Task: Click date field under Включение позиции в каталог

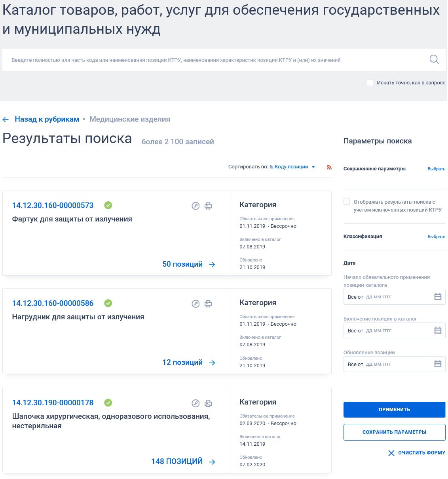Action: coord(395,330)
